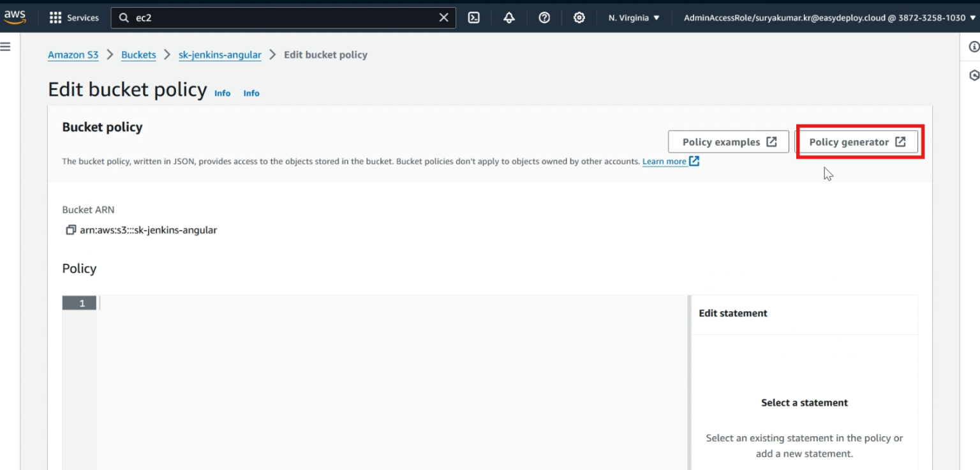Image resolution: width=980 pixels, height=470 pixels.
Task: Open the notifications bell
Action: click(509, 17)
